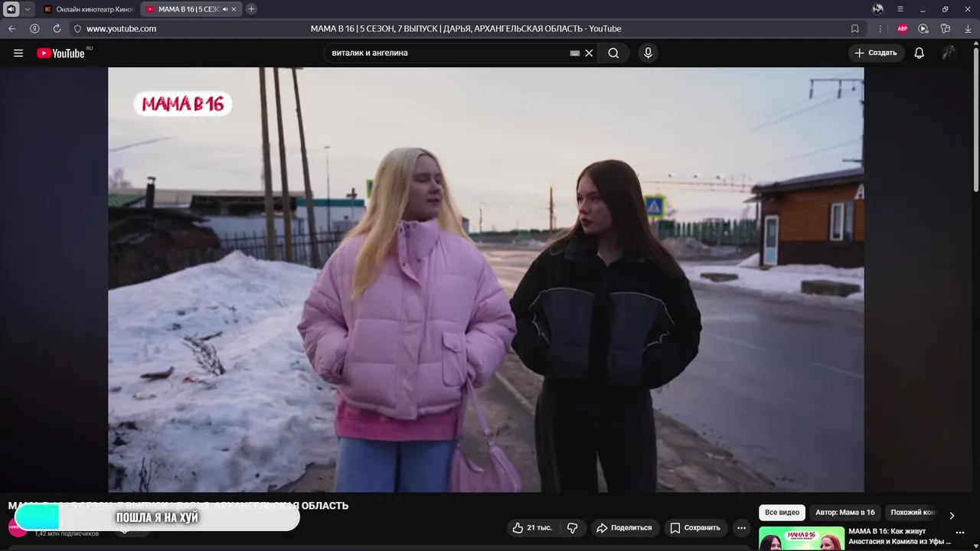980x551 pixels.
Task: Go to YouTube home via logo
Action: pyautogui.click(x=60, y=53)
